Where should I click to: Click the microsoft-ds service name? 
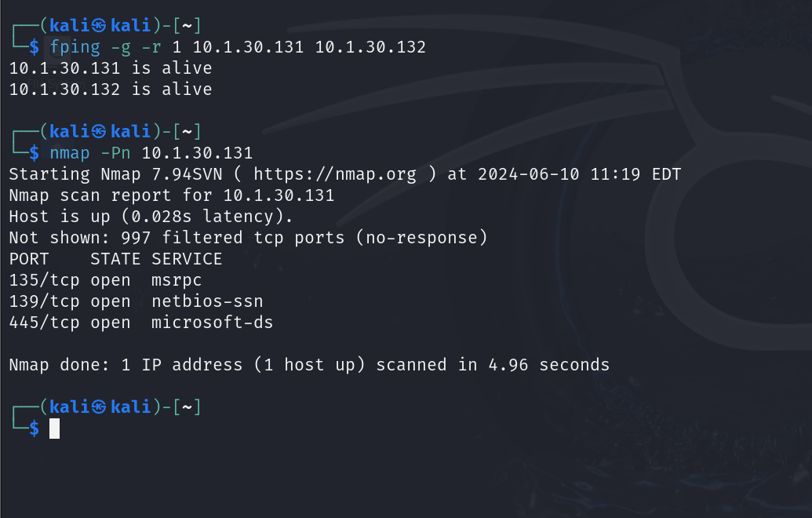click(x=212, y=322)
